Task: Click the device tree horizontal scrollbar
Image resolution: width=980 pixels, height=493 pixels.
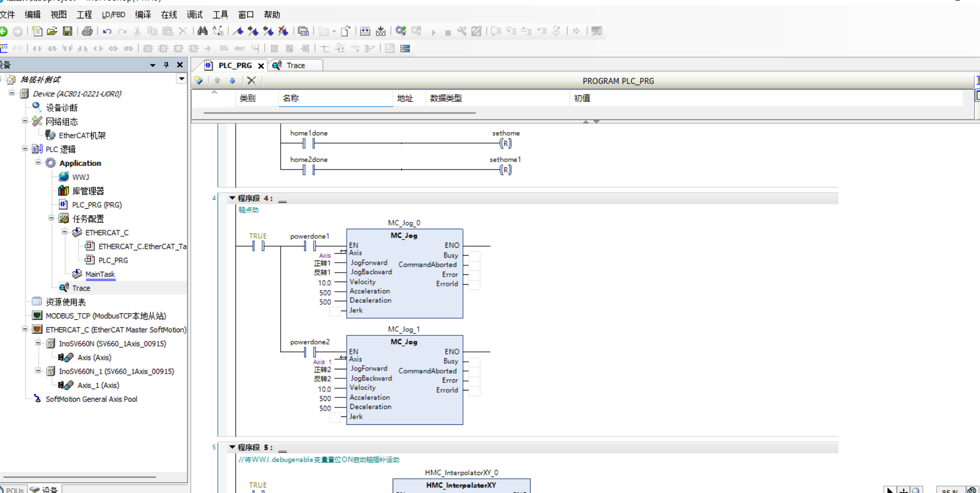Action: [x=79, y=477]
